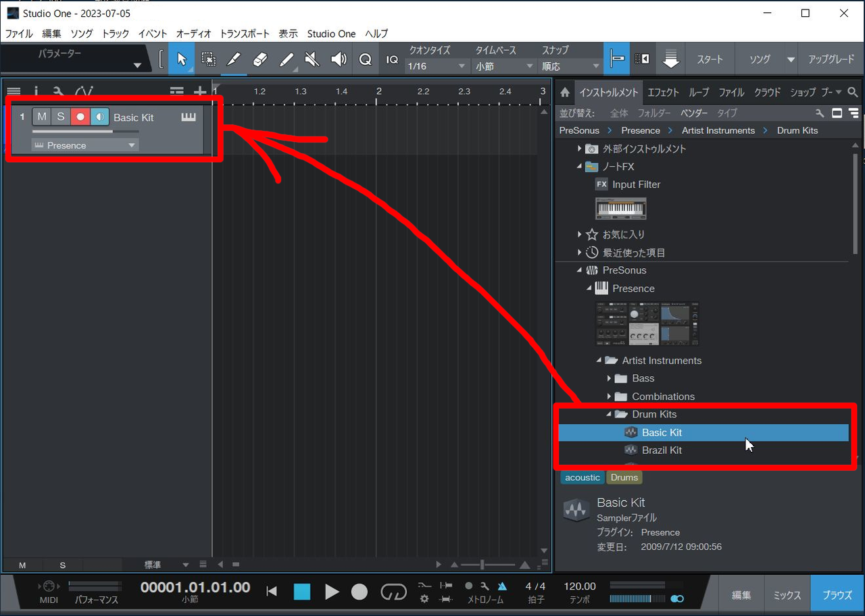The height and width of the screenshot is (616, 865).
Task: Click the ブラウズ browse view button
Action: click(837, 594)
